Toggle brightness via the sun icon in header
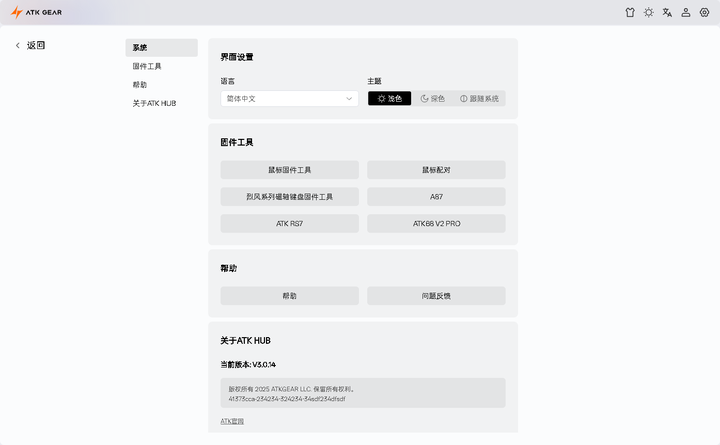720x445 pixels. coord(648,12)
